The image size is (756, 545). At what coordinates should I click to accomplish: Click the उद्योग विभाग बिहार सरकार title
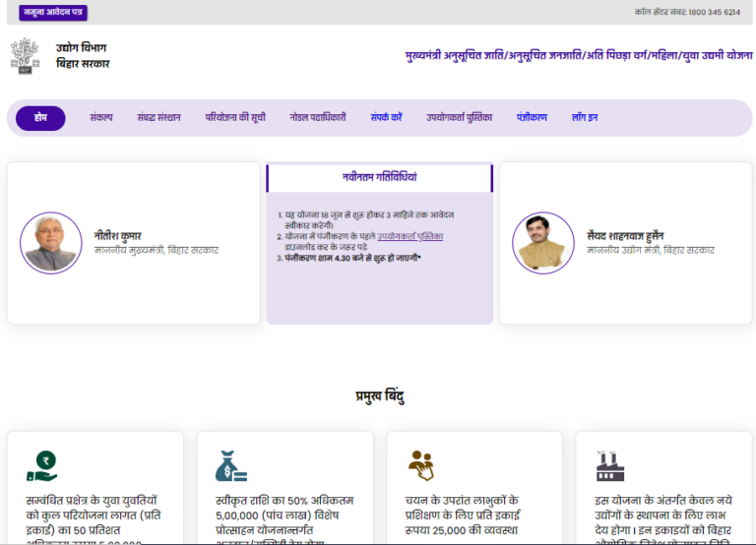(x=83, y=55)
